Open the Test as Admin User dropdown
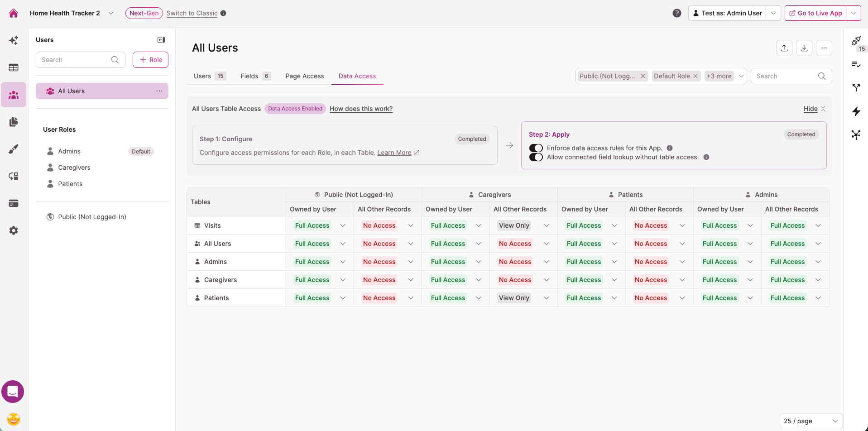The image size is (868, 431). pyautogui.click(x=773, y=13)
